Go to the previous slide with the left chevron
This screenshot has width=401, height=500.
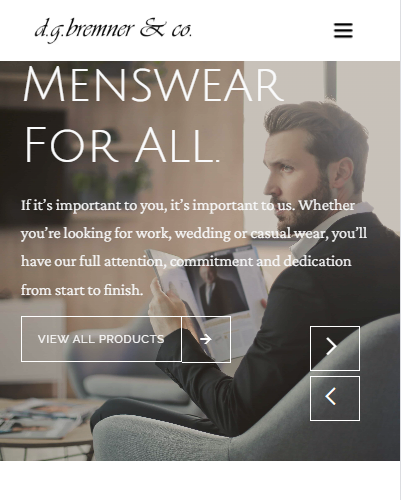[x=335, y=398]
